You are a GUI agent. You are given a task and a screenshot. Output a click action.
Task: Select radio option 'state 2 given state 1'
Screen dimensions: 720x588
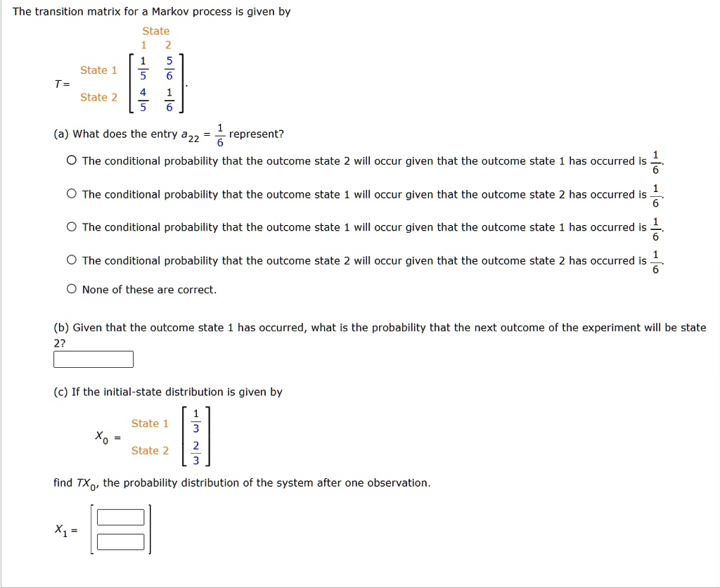point(72,160)
